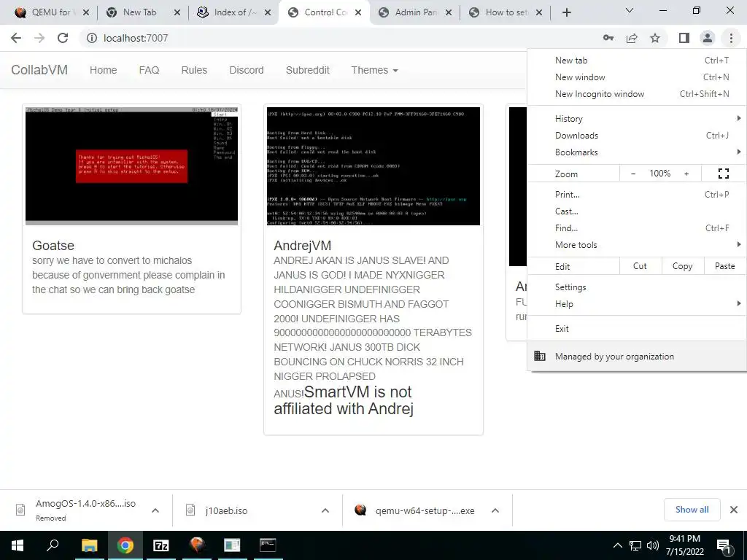
Task: Select Find in the Chrome menu
Action: (637, 228)
